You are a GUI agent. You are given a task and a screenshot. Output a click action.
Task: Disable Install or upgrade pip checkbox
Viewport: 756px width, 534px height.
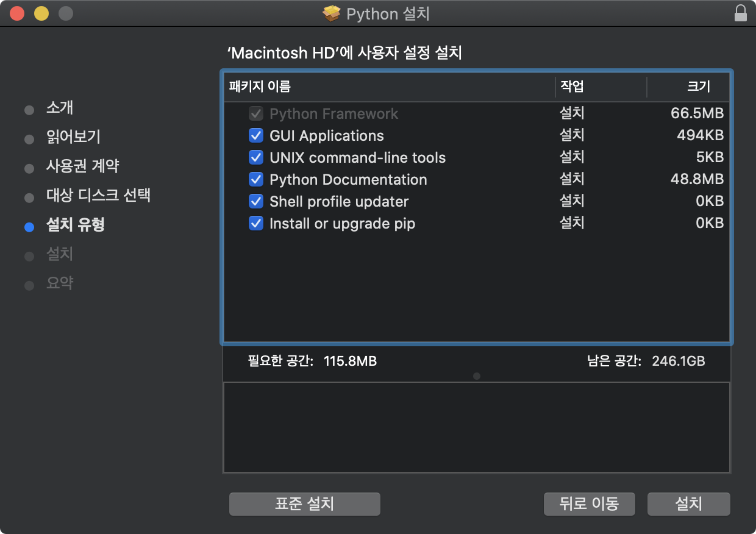point(256,223)
